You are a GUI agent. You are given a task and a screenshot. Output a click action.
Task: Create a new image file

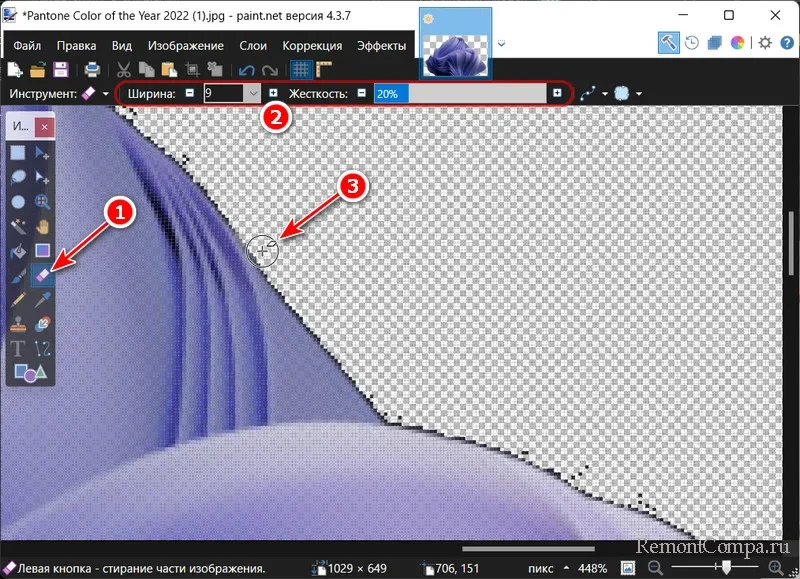15,69
